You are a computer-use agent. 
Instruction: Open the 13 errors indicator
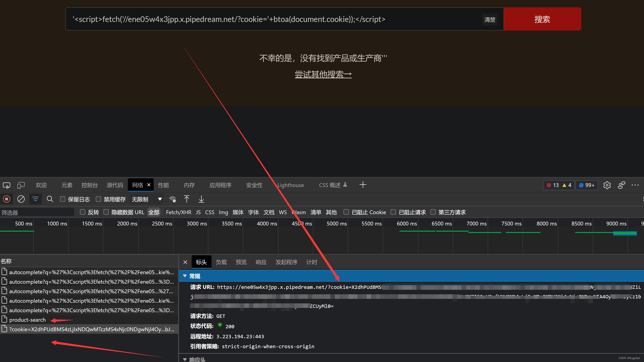(553, 185)
